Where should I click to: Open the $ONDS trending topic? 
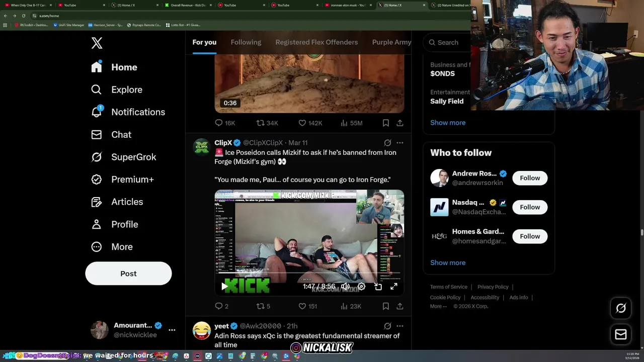(442, 73)
